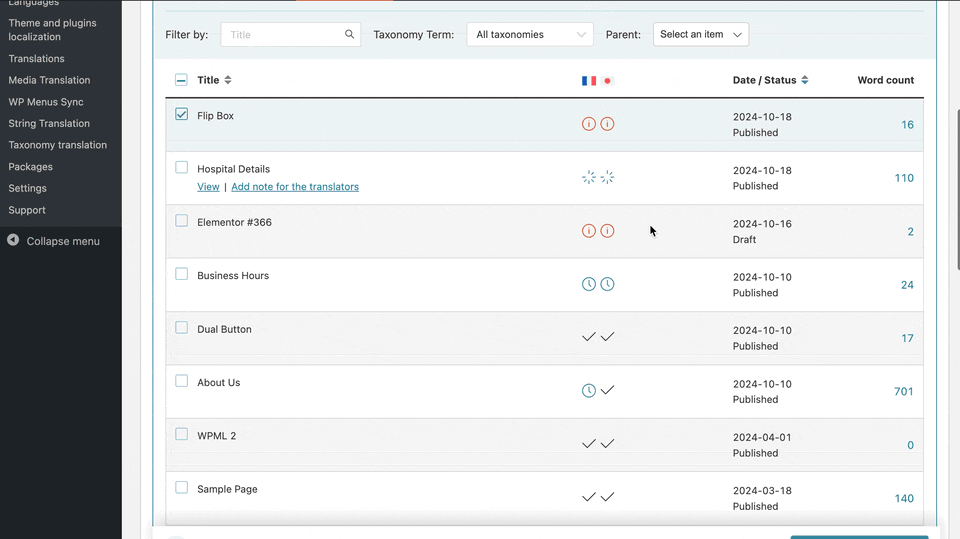Viewport: 960px width, 539px height.
Task: Check the WPML 2 checkbox
Action: tap(181, 434)
